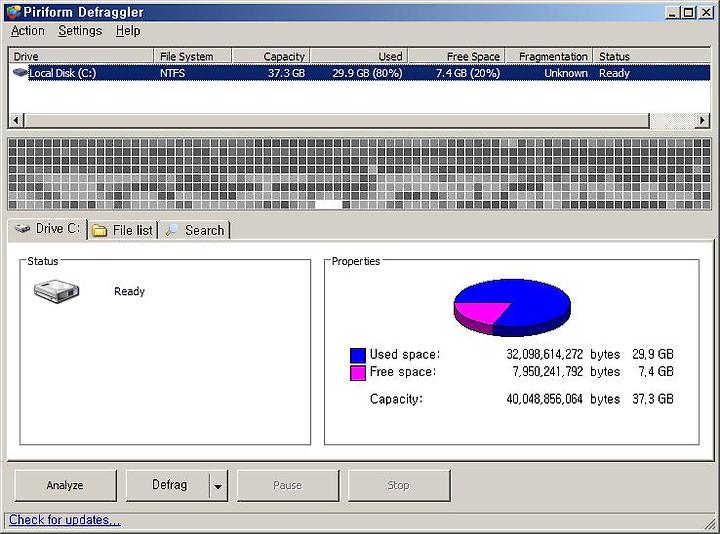The width and height of the screenshot is (720, 534).
Task: Click the magenta Free space color swatch
Action: [358, 372]
